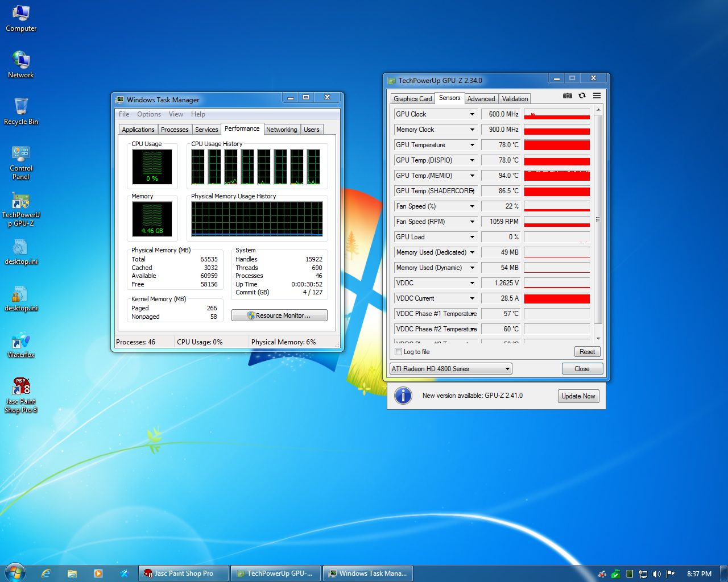Open the GPU-Z hamburger menu icon
The image size is (728, 582).
[597, 95]
